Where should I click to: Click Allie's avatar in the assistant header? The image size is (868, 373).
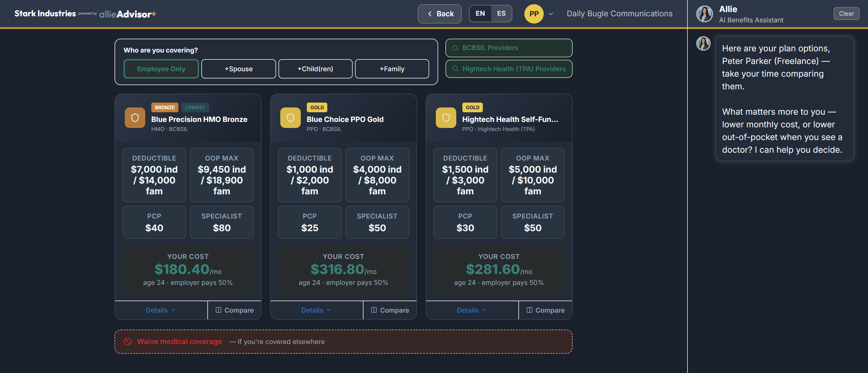coord(705,14)
